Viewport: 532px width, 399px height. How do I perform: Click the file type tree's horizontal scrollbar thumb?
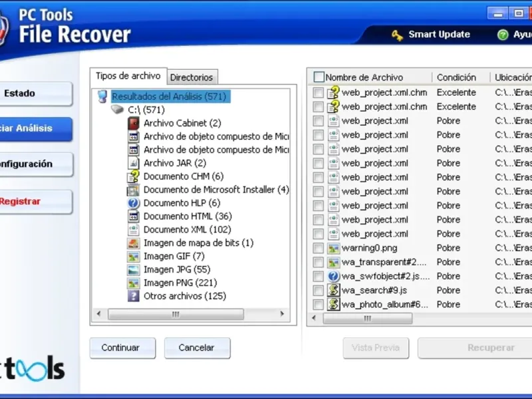(176, 314)
